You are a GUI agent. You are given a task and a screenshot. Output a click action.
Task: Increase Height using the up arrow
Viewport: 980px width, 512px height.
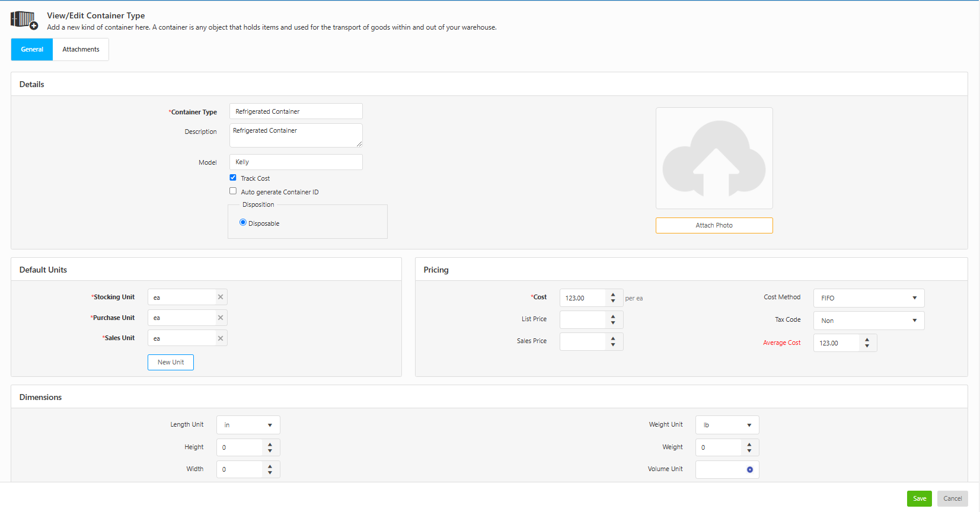click(270, 444)
